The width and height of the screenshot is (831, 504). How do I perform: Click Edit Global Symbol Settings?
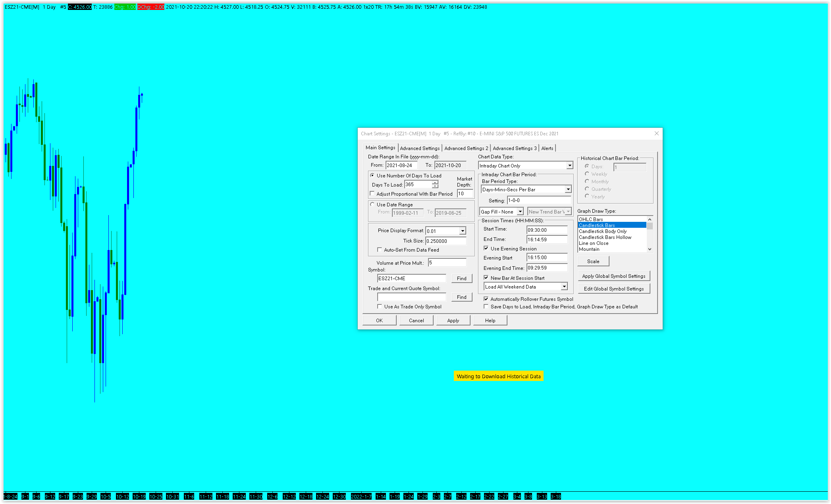(613, 289)
